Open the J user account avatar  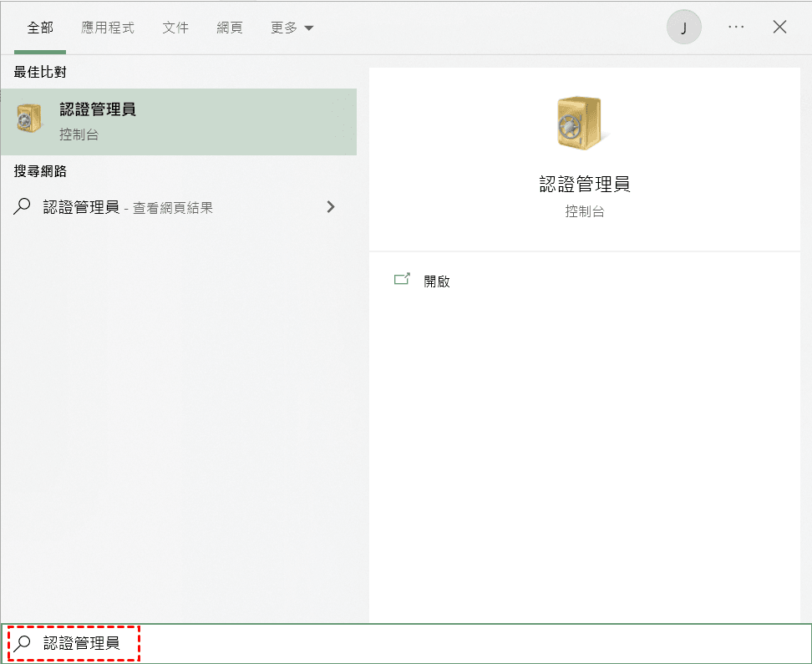(683, 28)
